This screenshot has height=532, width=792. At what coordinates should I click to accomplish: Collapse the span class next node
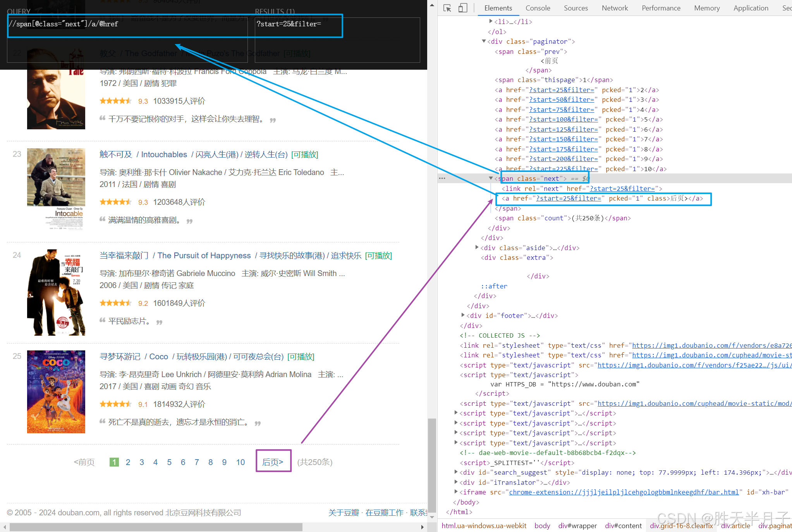point(491,178)
